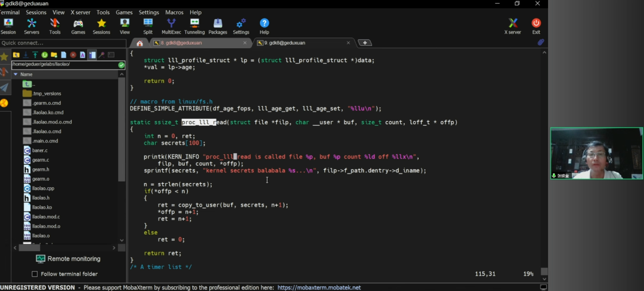Select file llaolao.ko
The height and width of the screenshot is (291, 644).
pos(38,208)
